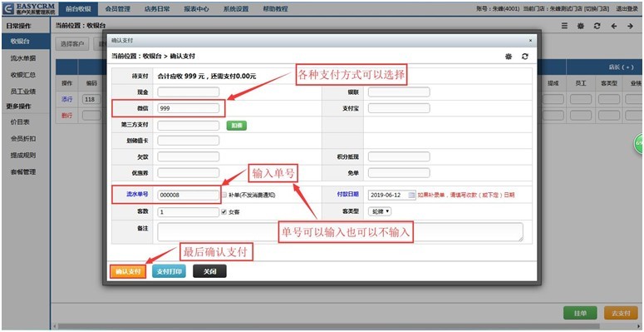Screen dimensions: 644x332
Task: Click the 支付打印 button
Action: coord(170,271)
